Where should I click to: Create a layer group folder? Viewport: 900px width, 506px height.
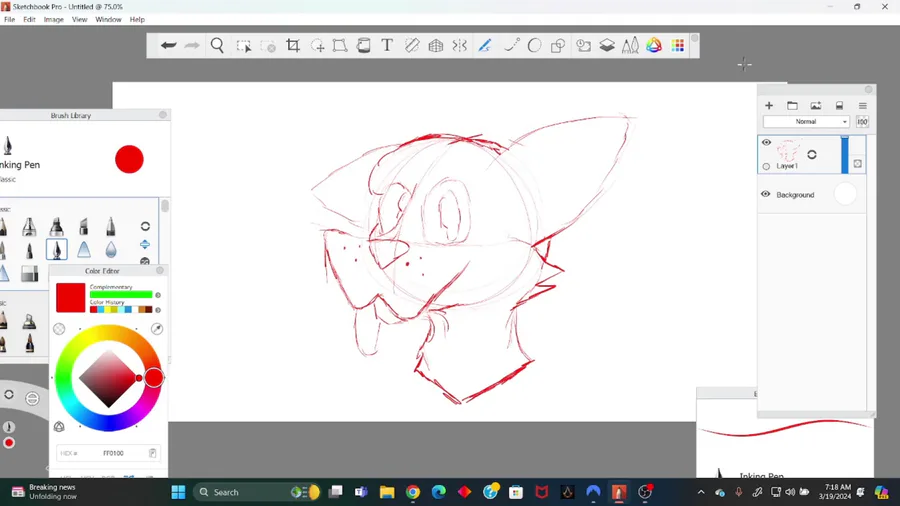point(792,106)
